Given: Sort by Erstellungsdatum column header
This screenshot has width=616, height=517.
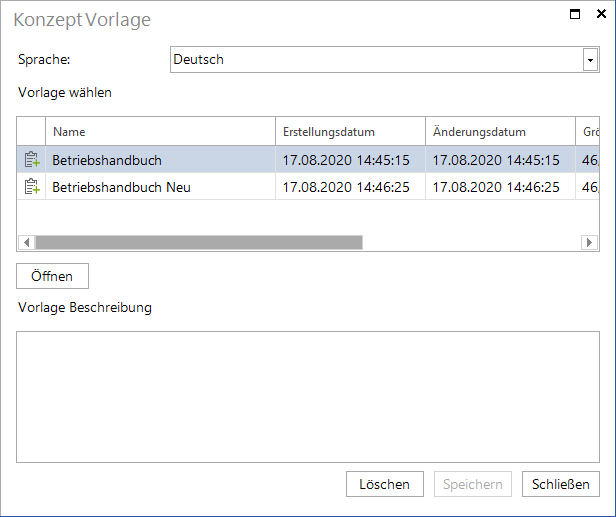Looking at the screenshot, I should (350, 132).
